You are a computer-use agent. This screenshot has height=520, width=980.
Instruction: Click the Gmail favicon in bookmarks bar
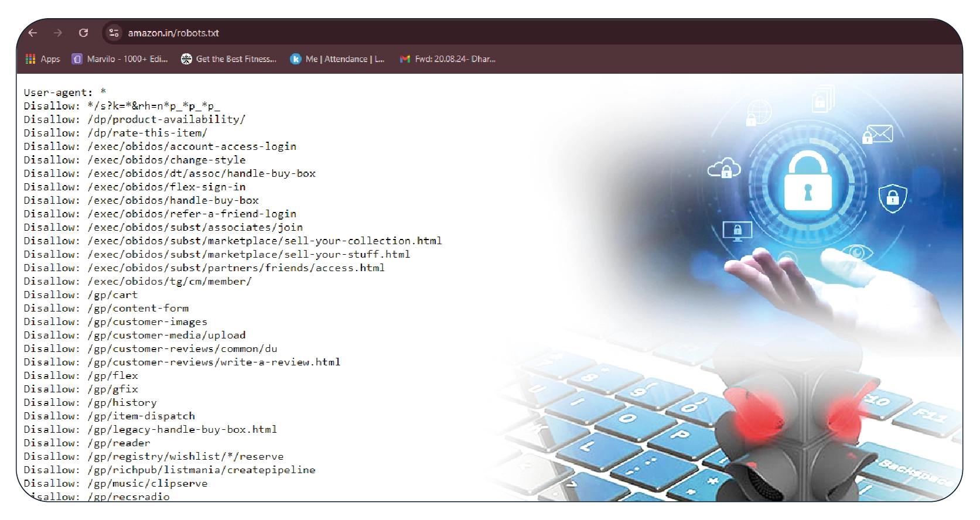pos(405,59)
